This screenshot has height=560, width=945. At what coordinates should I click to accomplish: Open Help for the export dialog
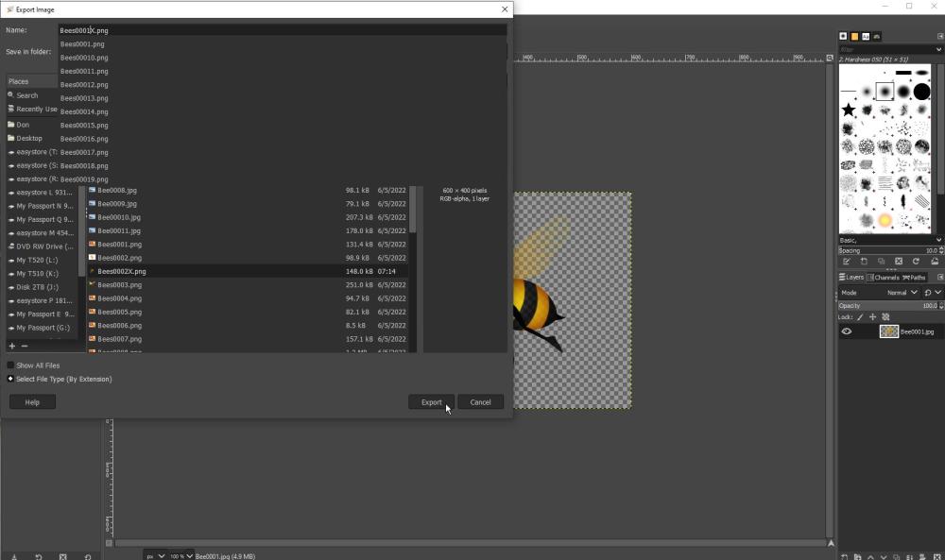pyautogui.click(x=32, y=402)
